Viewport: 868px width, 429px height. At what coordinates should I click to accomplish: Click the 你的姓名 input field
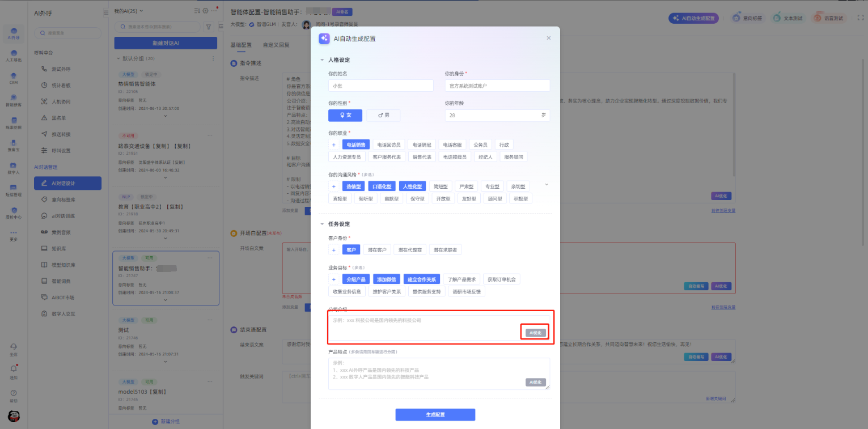pyautogui.click(x=380, y=86)
